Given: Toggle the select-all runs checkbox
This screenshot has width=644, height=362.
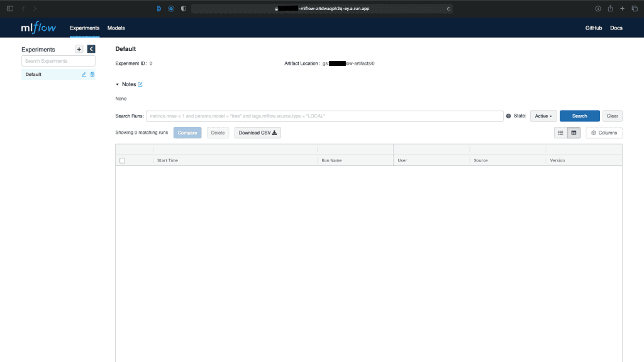Looking at the screenshot, I should (x=122, y=160).
